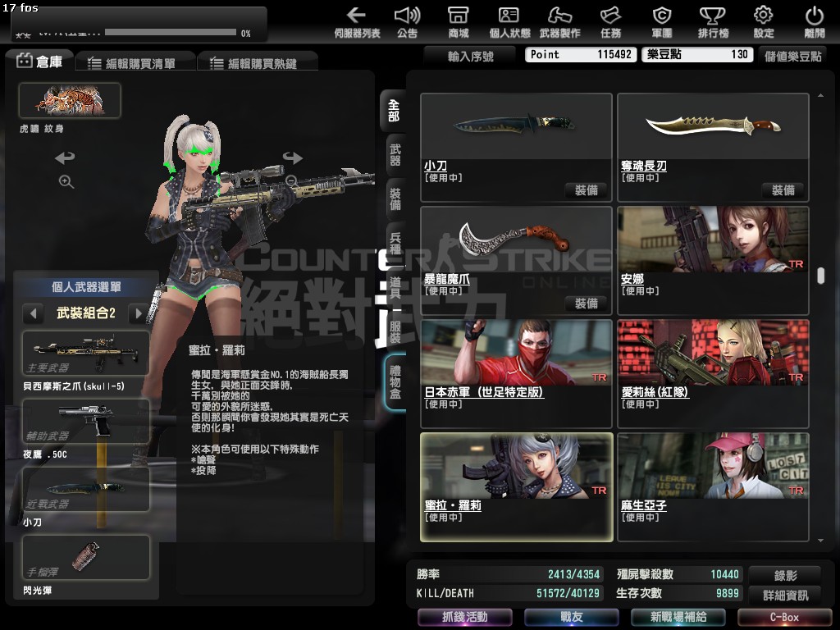Open the shop (商城) icon
This screenshot has height=630, width=840.
459,22
